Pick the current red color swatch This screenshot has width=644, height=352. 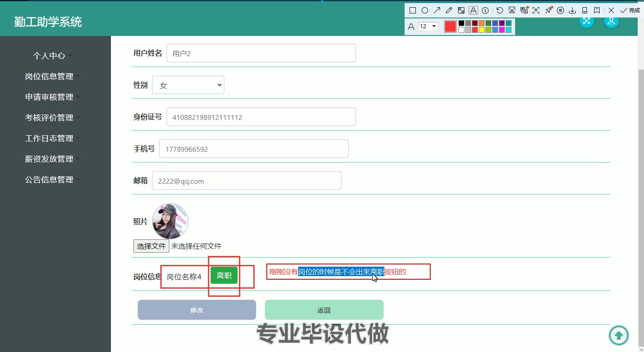coord(450,26)
